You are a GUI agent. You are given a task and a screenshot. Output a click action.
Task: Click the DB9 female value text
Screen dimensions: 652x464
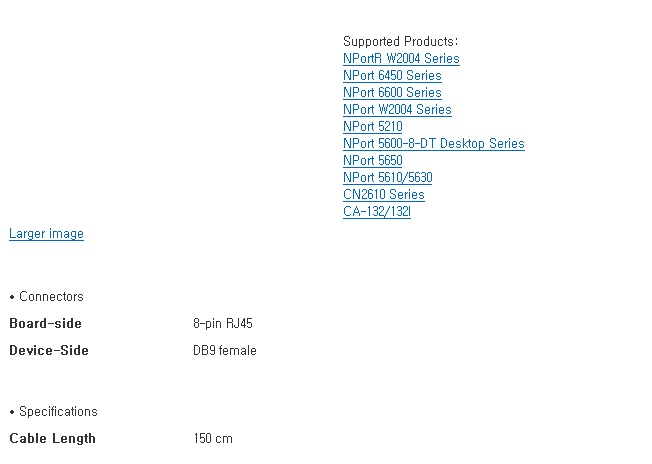click(225, 351)
